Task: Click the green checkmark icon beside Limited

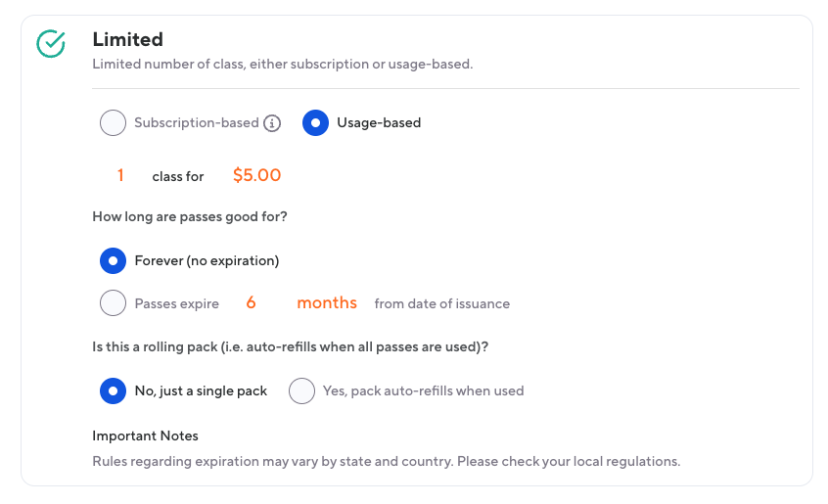Action: point(51,44)
